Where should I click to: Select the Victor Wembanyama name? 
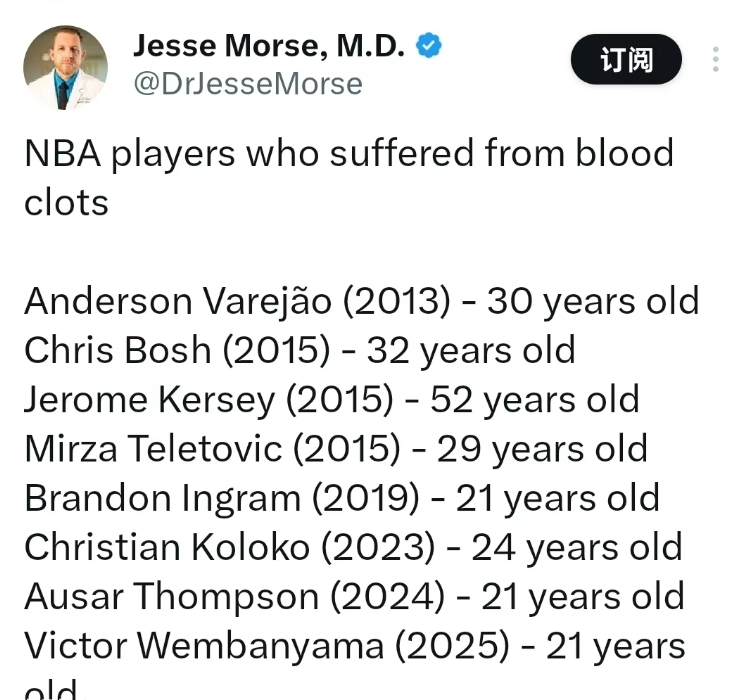(x=203, y=645)
